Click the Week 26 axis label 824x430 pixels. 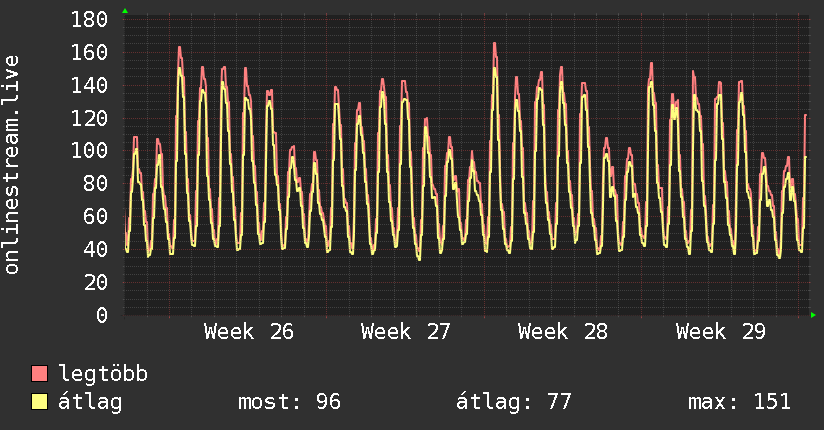coord(249,332)
